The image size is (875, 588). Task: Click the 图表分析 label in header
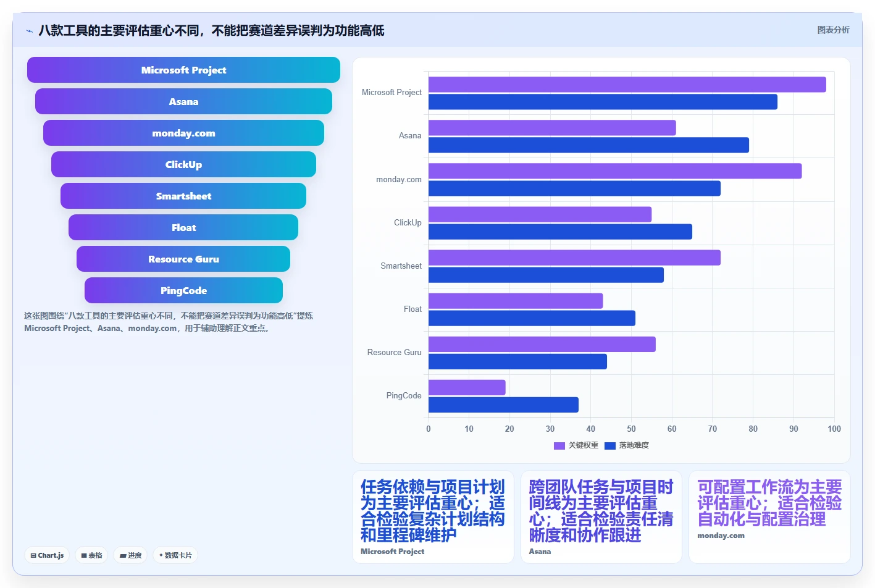pos(833,30)
